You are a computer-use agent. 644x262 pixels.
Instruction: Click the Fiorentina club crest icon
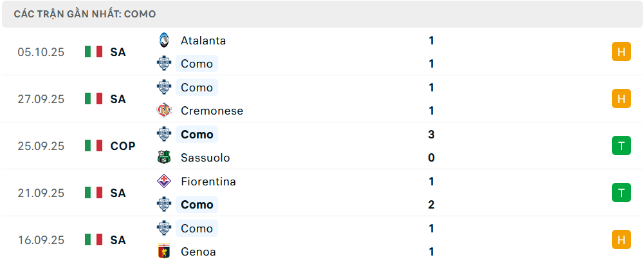[163, 182]
